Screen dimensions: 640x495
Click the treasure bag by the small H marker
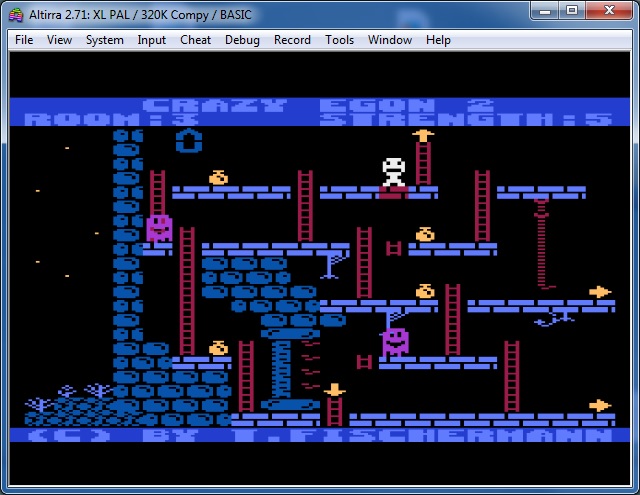click(x=425, y=235)
